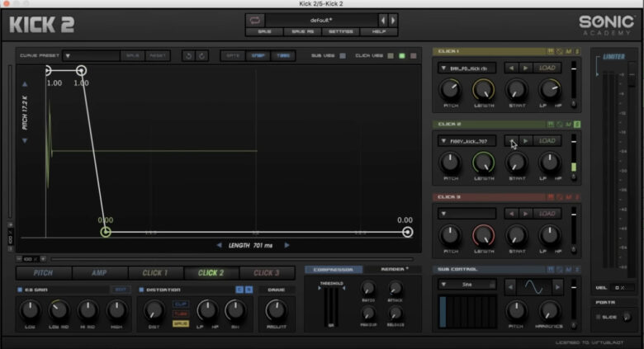The height and width of the screenshot is (349, 644).
Task: Open the Settings button
Action: [x=341, y=31]
